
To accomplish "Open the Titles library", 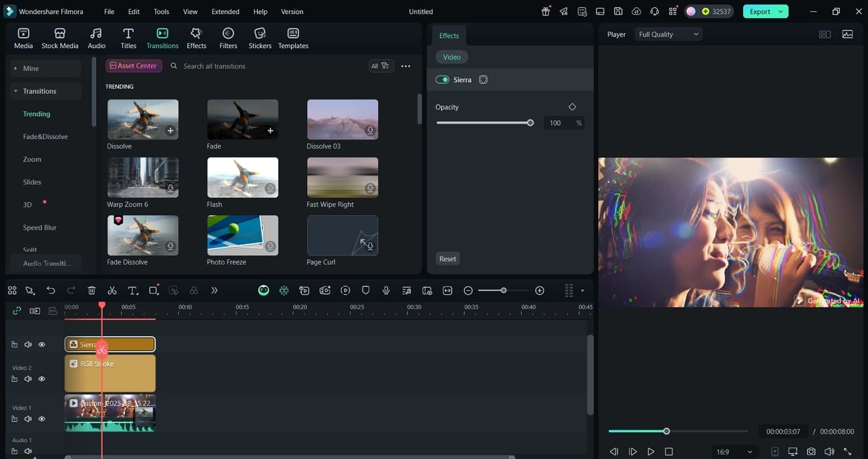I will click(128, 39).
